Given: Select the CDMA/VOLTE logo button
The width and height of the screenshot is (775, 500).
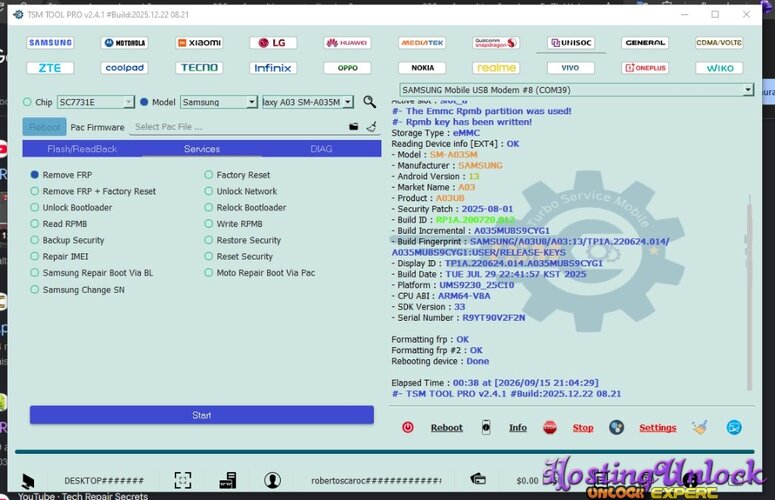Looking at the screenshot, I should click(719, 42).
